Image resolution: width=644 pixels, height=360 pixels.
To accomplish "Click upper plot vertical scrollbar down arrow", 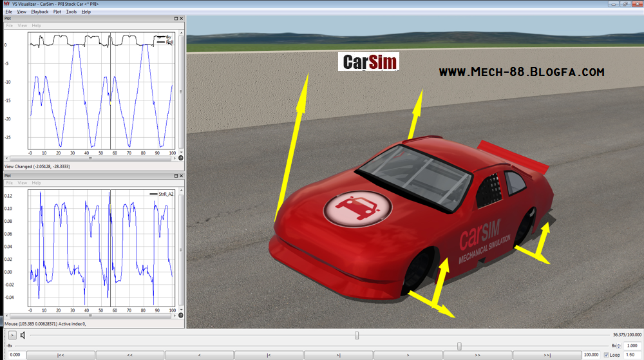I will pyautogui.click(x=181, y=152).
